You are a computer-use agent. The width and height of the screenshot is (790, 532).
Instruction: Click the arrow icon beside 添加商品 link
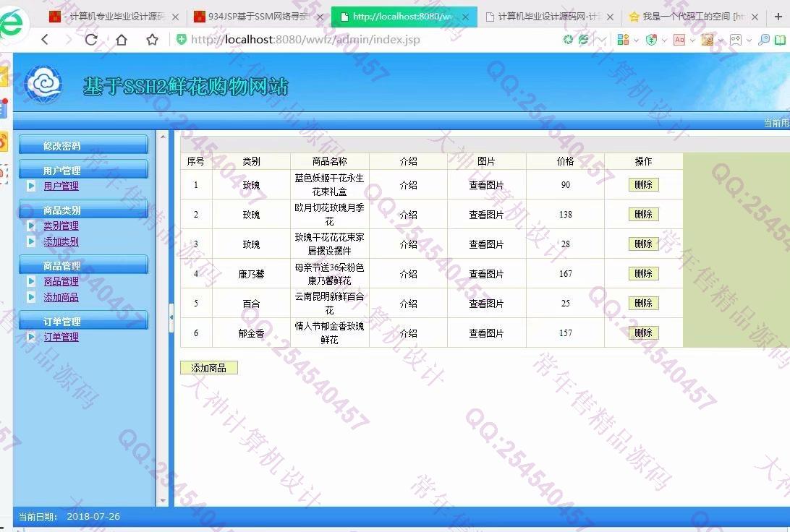[x=31, y=297]
